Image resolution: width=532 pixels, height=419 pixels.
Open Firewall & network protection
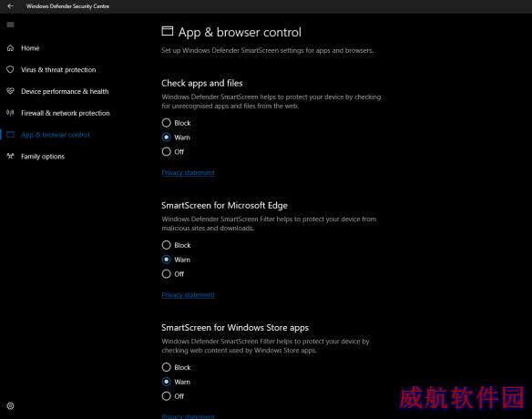66,113
